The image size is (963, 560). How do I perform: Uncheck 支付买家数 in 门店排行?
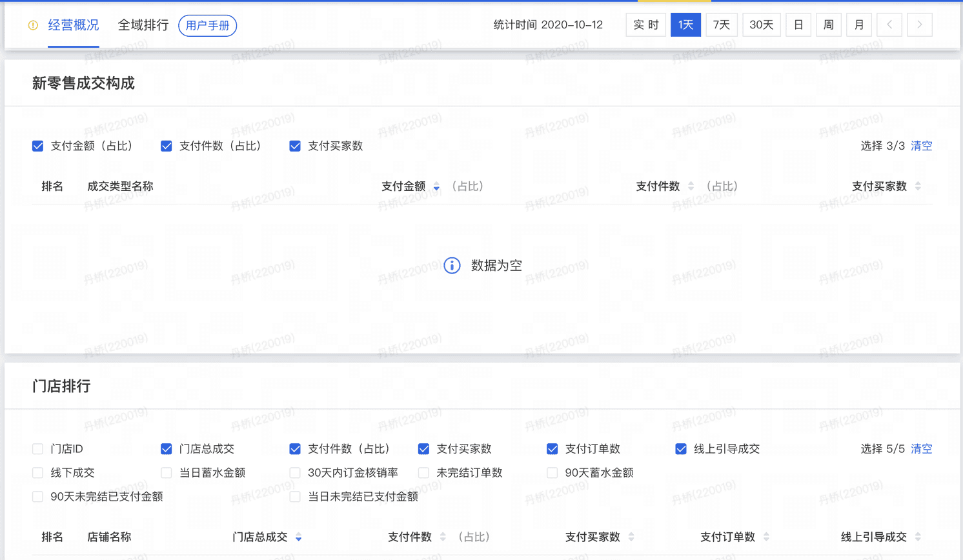pyautogui.click(x=423, y=448)
